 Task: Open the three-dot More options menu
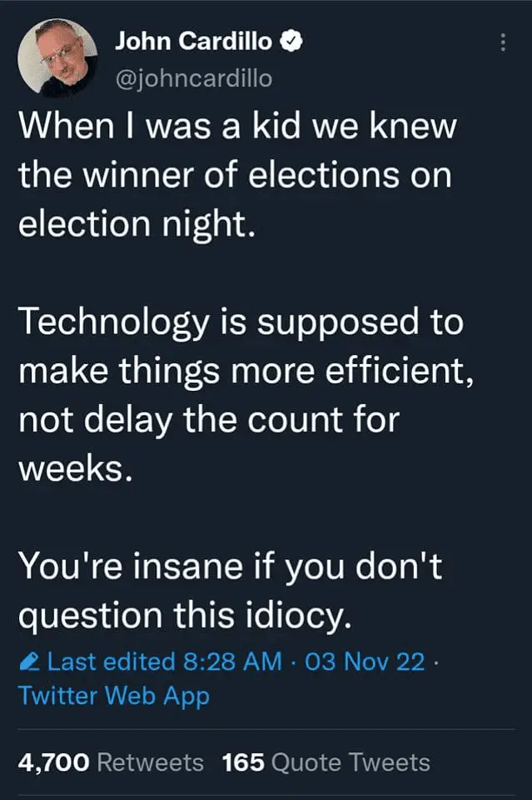[503, 42]
